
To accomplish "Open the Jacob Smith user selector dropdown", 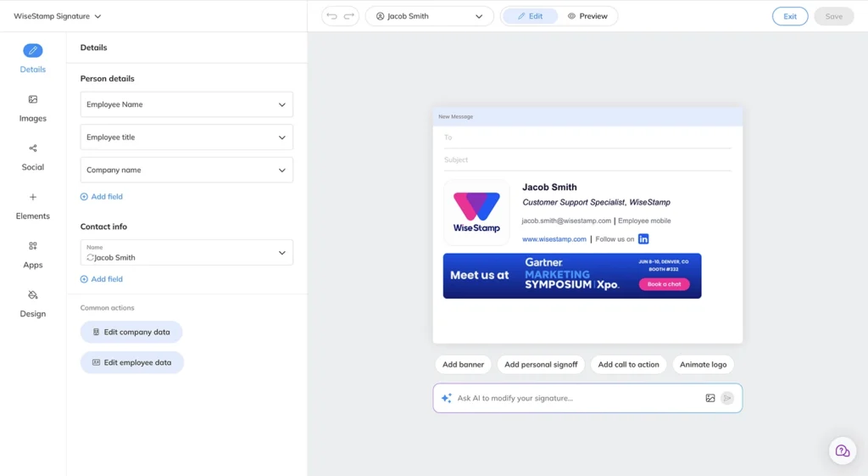I will (x=430, y=16).
